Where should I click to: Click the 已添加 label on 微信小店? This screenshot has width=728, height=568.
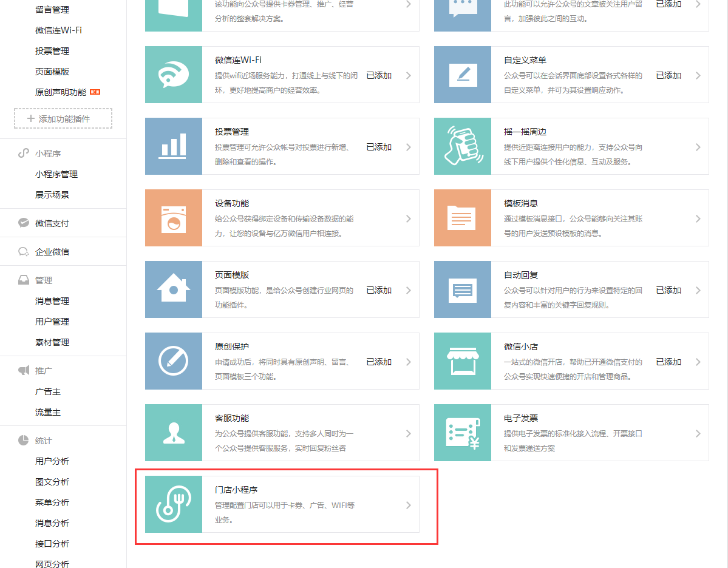click(668, 362)
